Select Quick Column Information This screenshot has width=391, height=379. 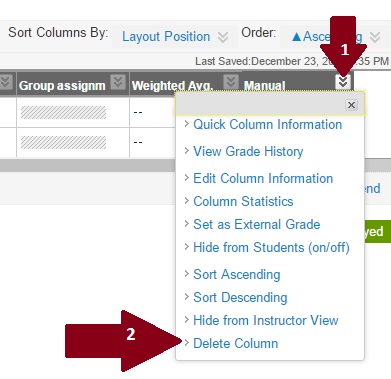[x=268, y=125]
